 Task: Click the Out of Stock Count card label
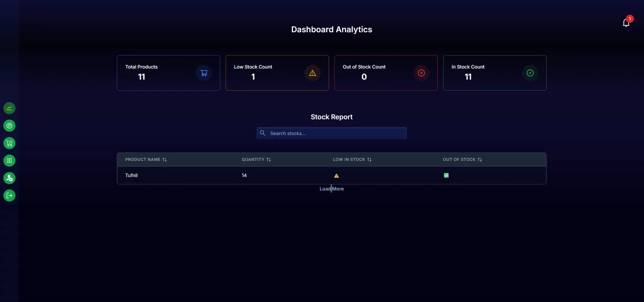364,67
